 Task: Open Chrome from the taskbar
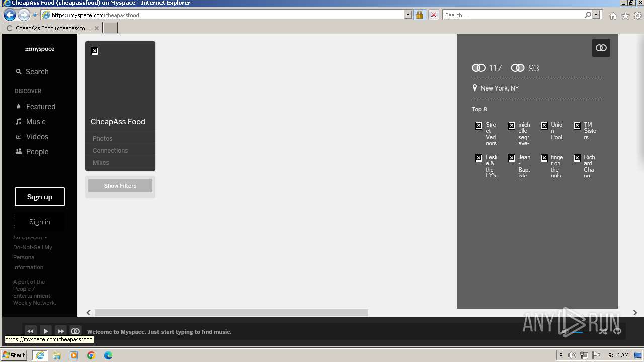[x=91, y=355]
